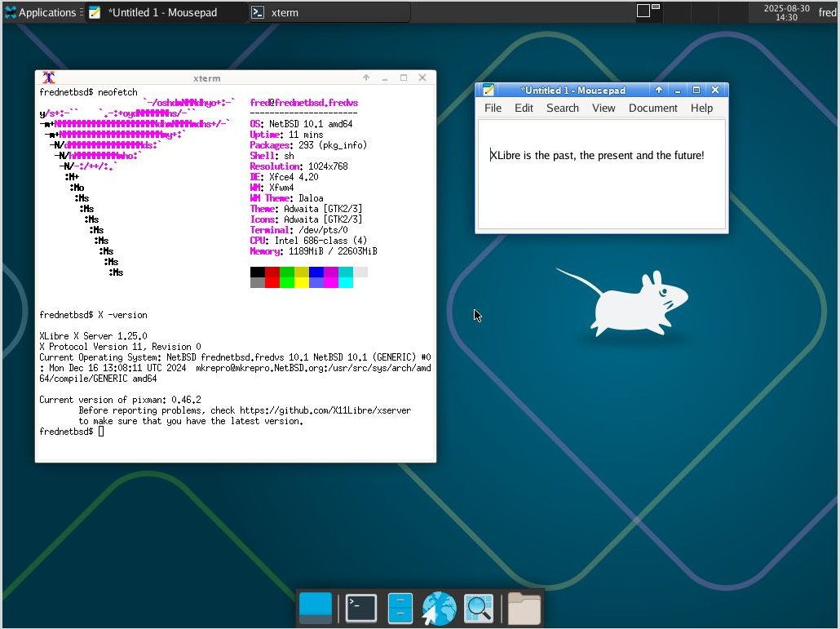Launch the web browser globe icon
This screenshot has height=629, width=840.
(x=439, y=608)
